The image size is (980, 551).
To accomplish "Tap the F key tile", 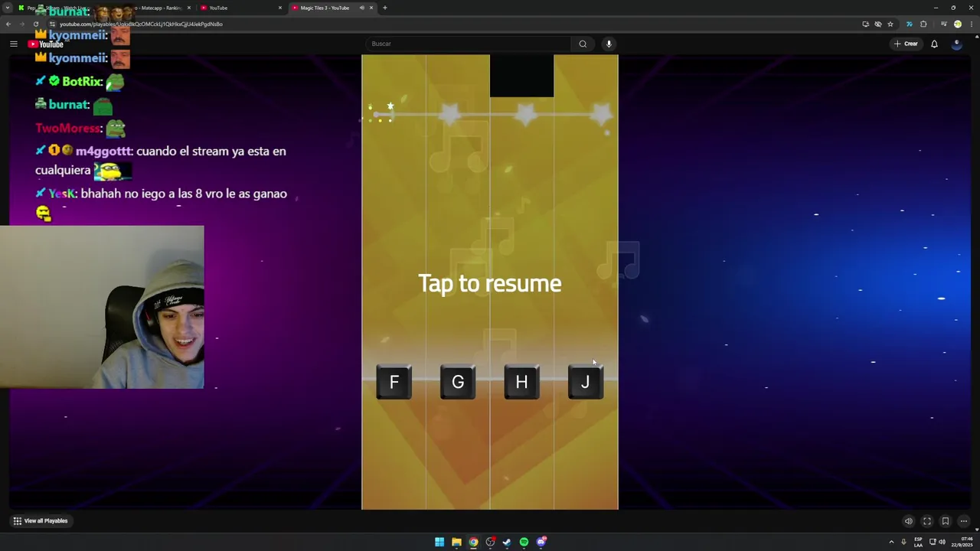I will point(394,382).
